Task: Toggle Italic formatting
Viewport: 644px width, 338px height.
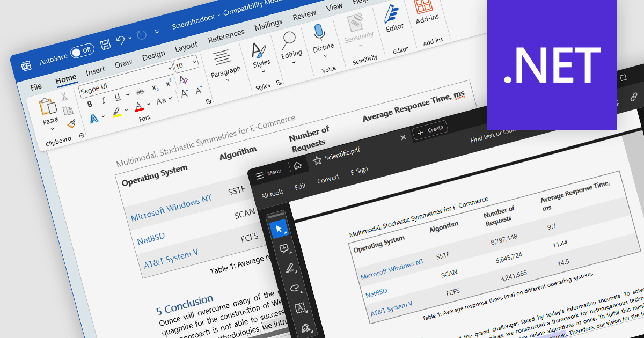Action: tap(103, 101)
